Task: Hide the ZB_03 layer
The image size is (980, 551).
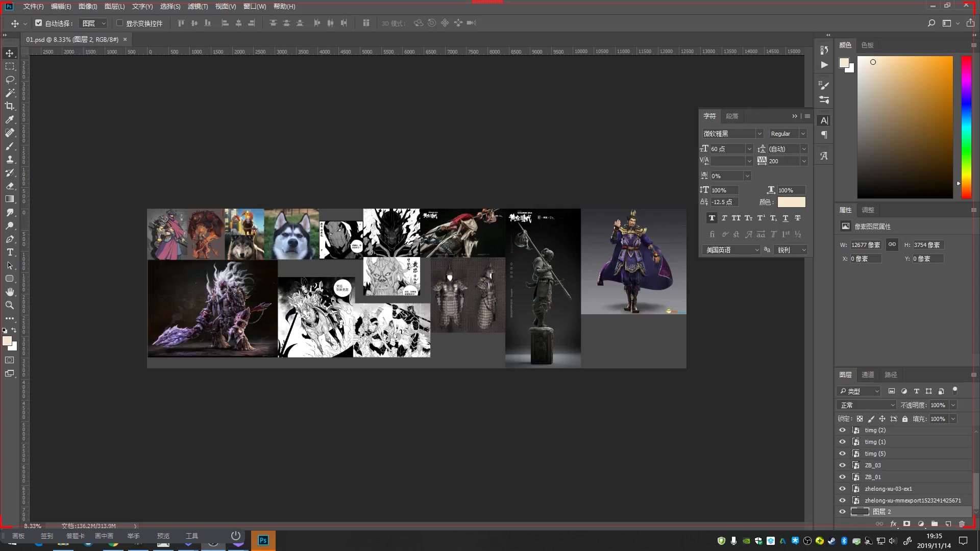Action: pos(842,465)
